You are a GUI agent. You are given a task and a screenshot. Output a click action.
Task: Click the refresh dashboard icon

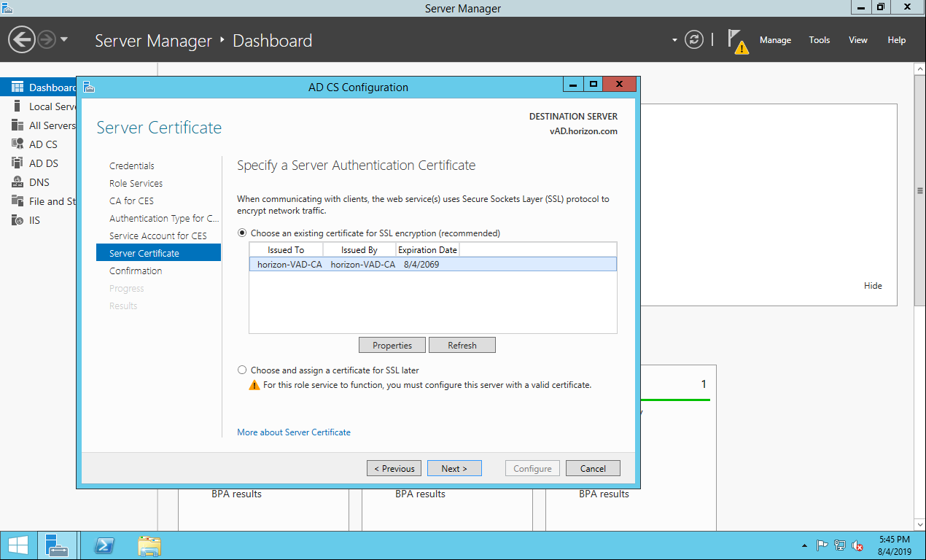pos(694,40)
